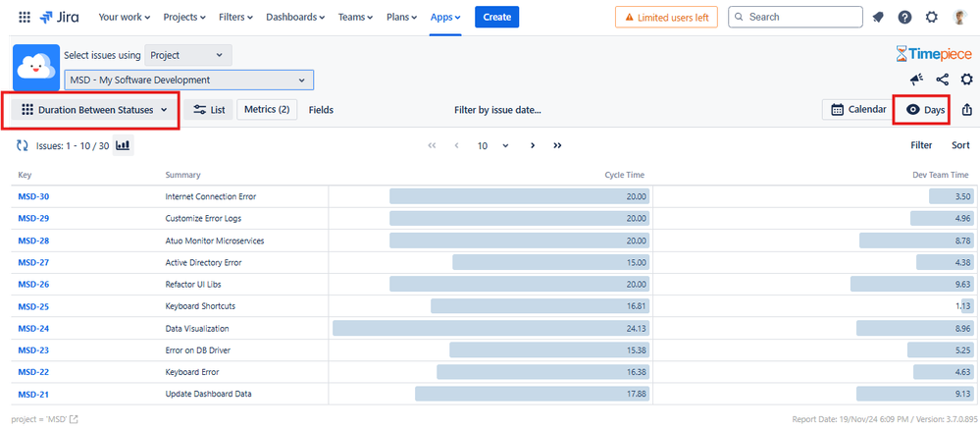This screenshot has width=980, height=429.
Task: Change page size dropdown showing 10
Action: coord(493,145)
